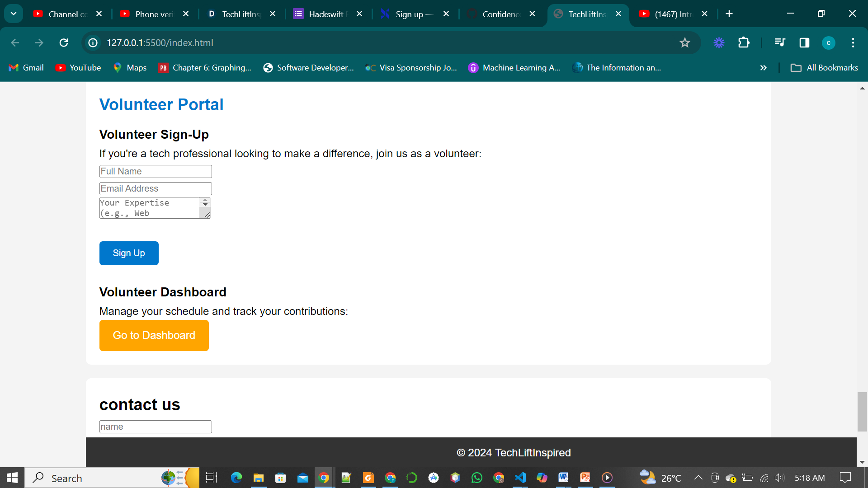Click the Expertise textarea up arrow

pyautogui.click(x=205, y=200)
